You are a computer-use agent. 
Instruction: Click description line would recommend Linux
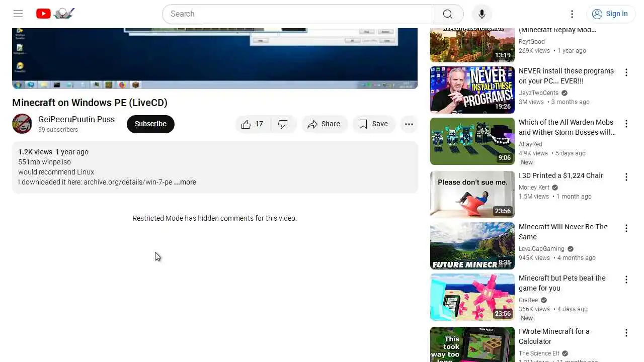click(56, 172)
